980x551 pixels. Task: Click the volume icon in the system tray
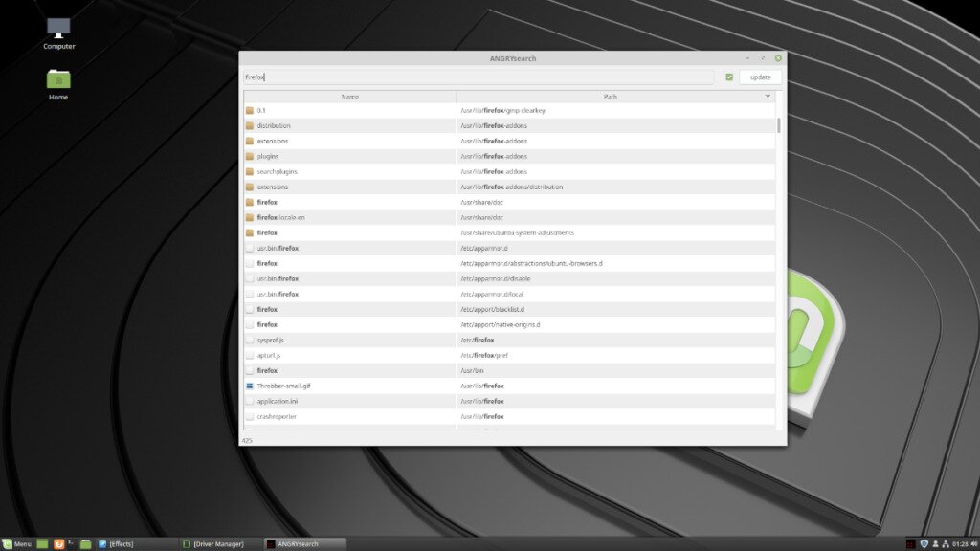click(x=975, y=543)
